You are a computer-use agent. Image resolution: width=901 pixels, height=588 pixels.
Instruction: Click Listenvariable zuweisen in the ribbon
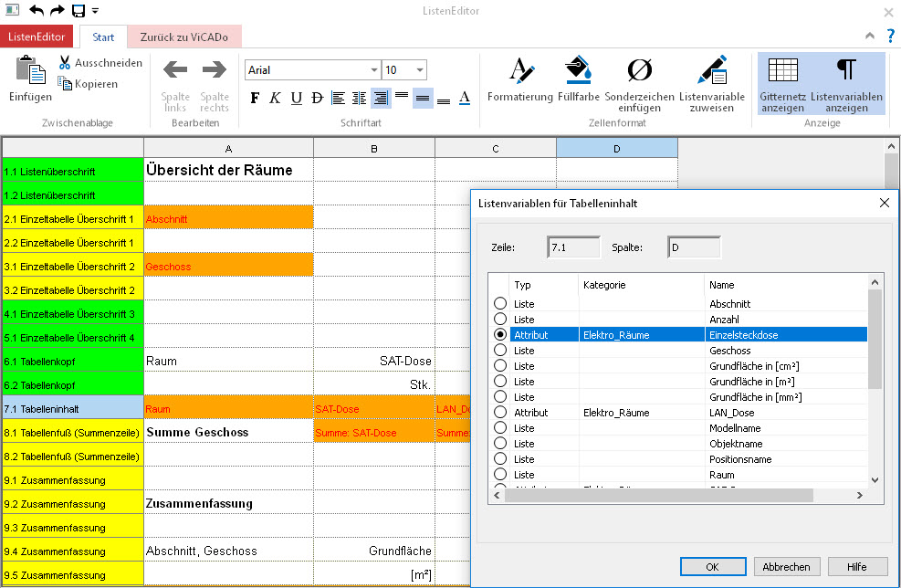[x=712, y=84]
